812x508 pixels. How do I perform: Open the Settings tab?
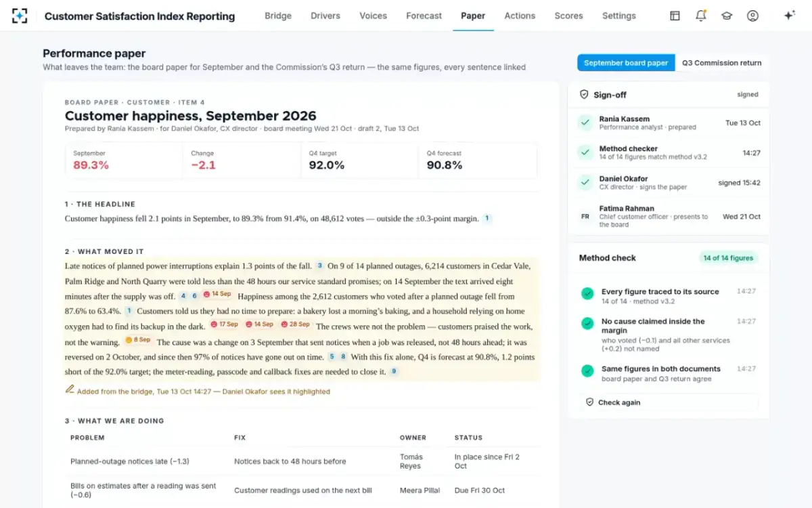click(x=619, y=16)
